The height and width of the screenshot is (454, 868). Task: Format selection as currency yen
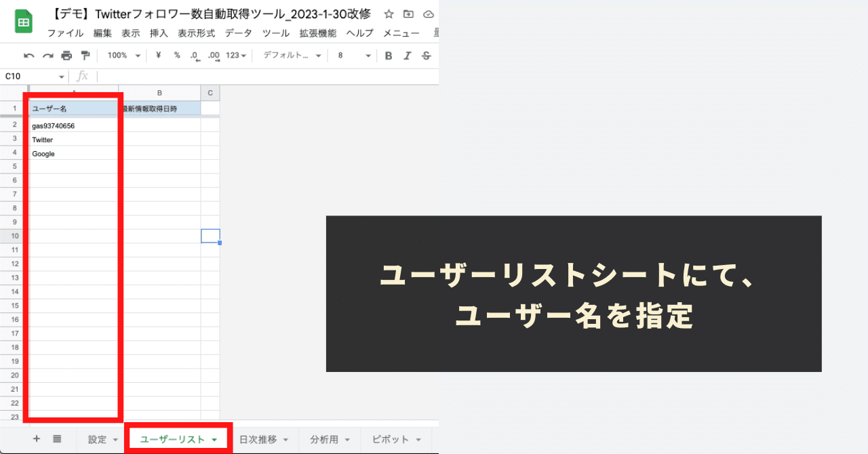(158, 55)
